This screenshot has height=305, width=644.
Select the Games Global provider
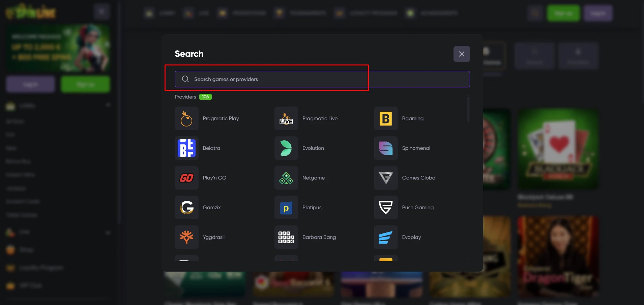click(405, 178)
